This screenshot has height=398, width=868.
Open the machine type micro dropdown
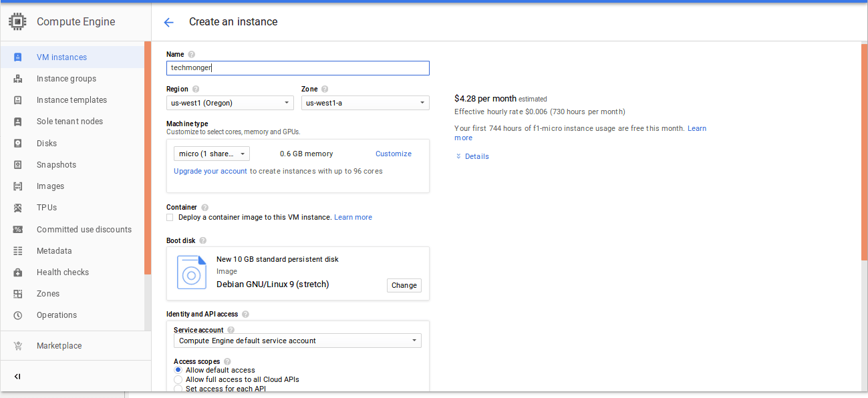click(x=211, y=154)
